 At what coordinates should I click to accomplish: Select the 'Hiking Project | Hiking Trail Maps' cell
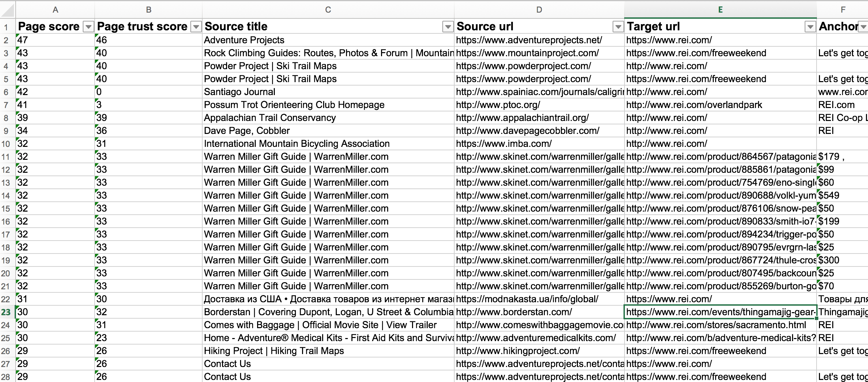[328, 351]
